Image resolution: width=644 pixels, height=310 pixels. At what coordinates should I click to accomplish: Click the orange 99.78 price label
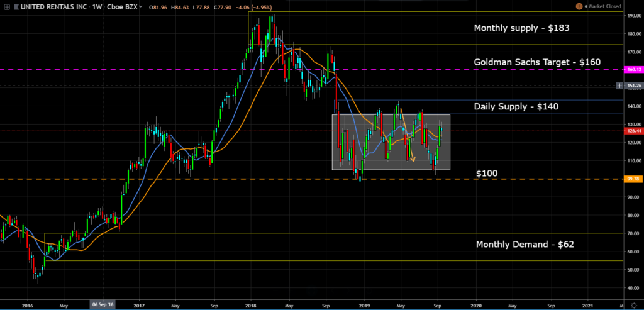pyautogui.click(x=633, y=179)
